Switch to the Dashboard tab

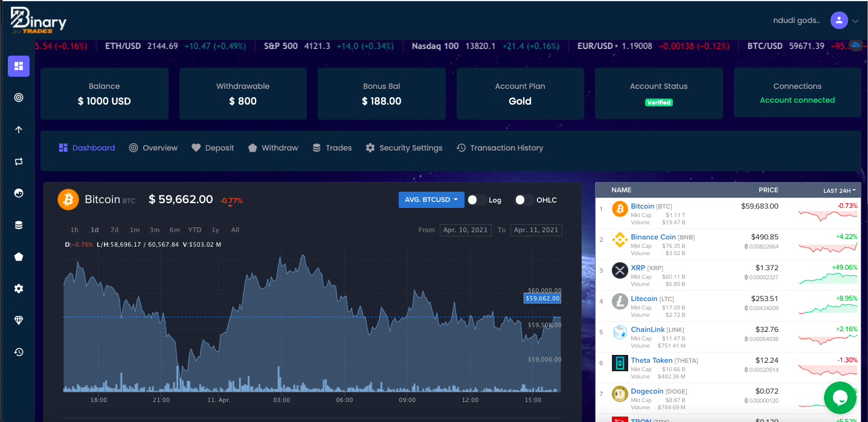87,148
